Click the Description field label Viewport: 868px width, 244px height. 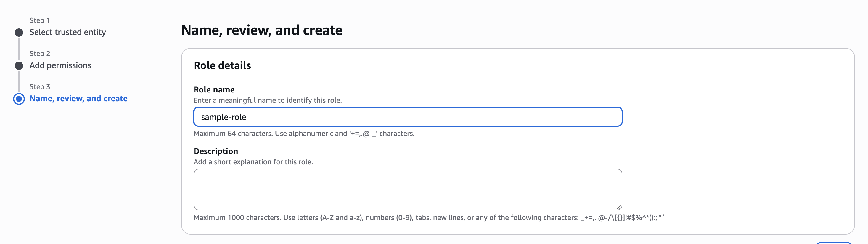(x=216, y=151)
